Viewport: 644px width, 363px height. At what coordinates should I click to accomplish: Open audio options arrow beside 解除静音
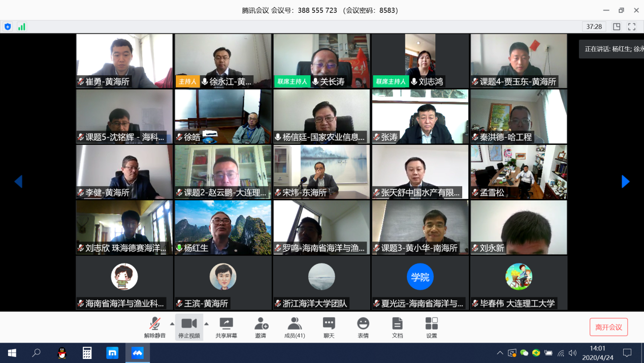pyautogui.click(x=172, y=324)
